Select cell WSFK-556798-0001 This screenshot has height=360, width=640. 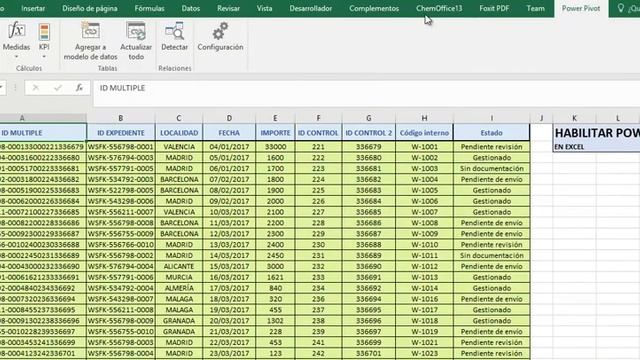tap(121, 147)
